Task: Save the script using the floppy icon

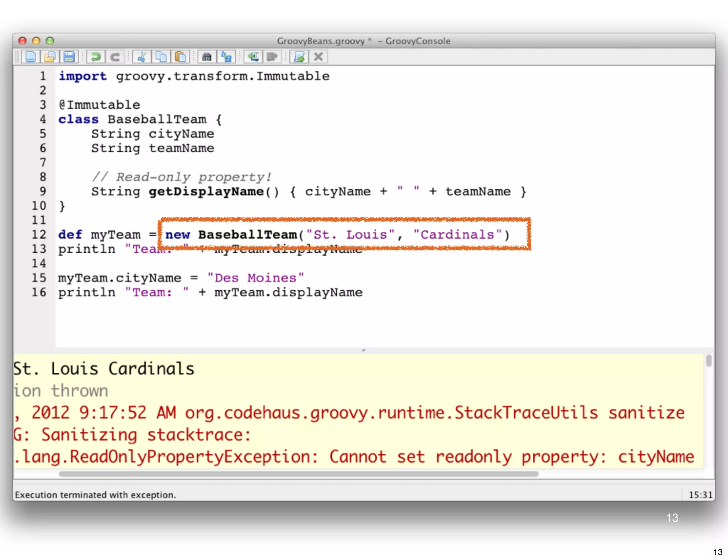Action: pos(69,57)
